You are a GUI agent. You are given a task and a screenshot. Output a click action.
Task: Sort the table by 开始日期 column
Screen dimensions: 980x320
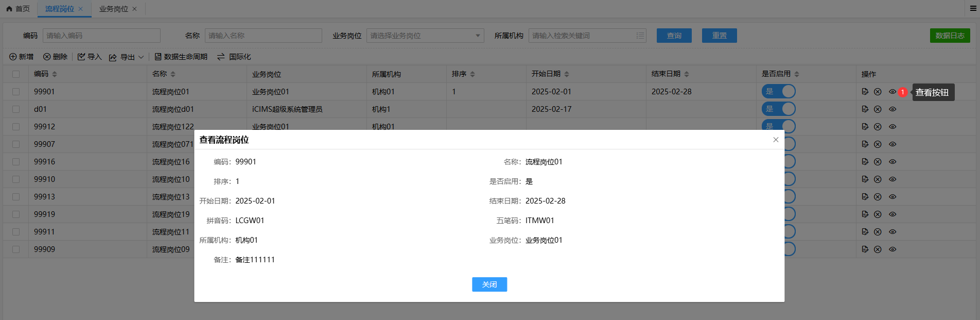tap(566, 74)
